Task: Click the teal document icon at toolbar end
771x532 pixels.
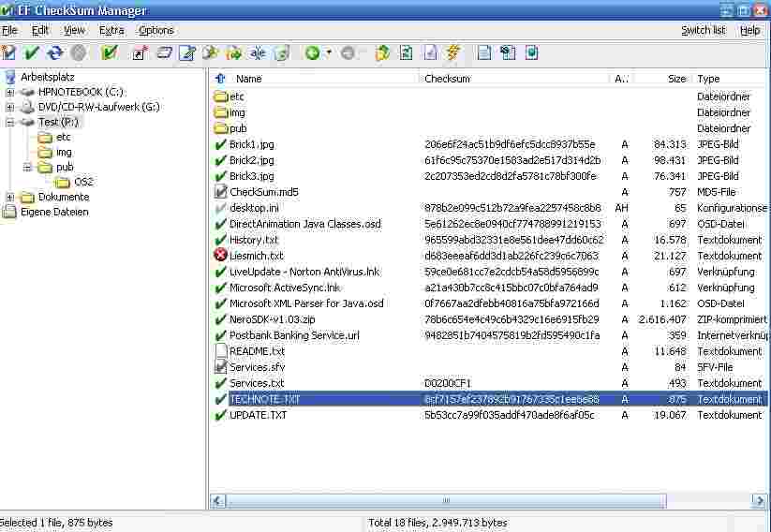Action: point(531,52)
